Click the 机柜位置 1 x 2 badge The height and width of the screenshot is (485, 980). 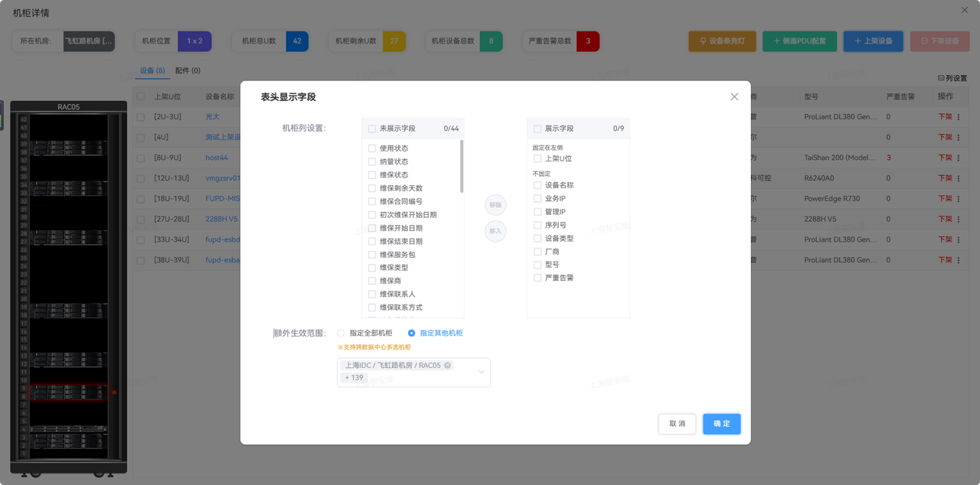(194, 41)
